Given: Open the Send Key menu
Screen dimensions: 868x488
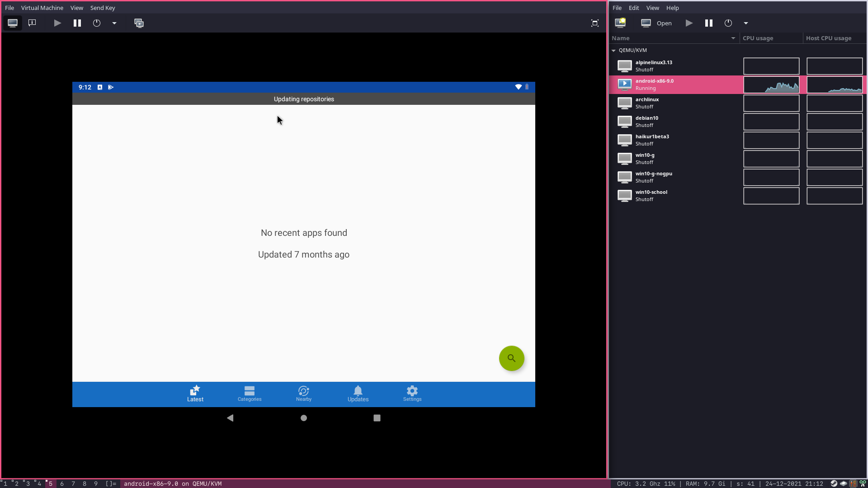Looking at the screenshot, I should 103,8.
